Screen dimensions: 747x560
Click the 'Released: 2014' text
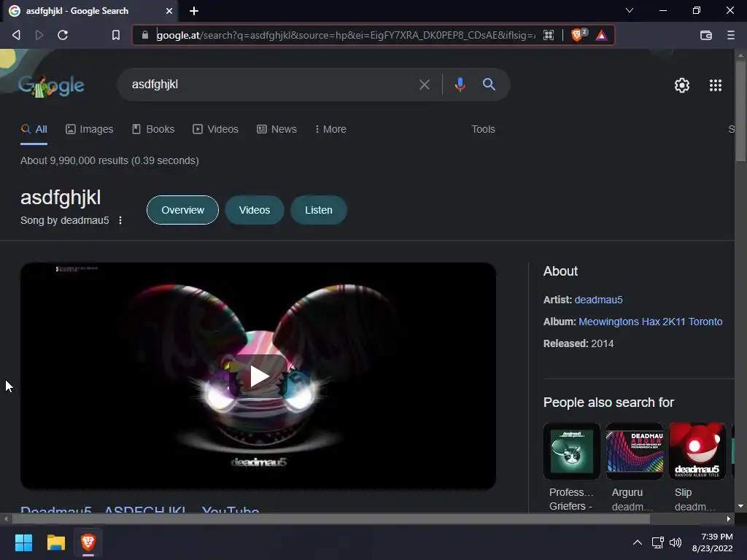pyautogui.click(x=578, y=343)
